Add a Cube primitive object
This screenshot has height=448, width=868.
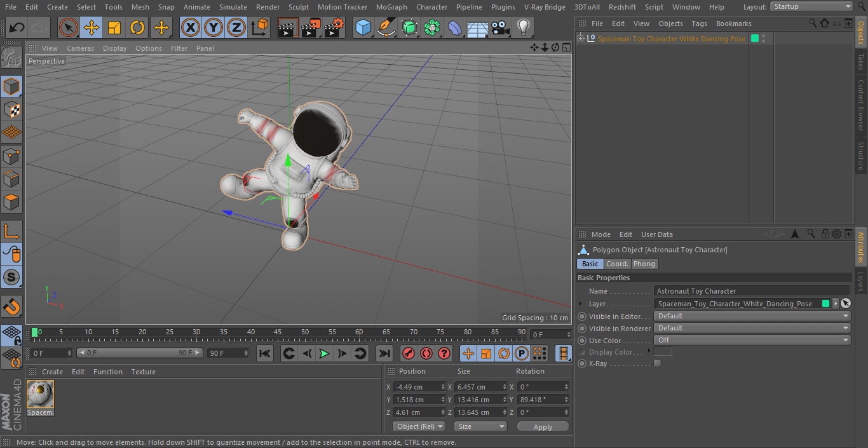pos(363,27)
